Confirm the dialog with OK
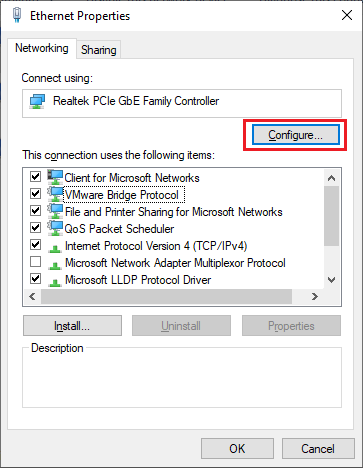Viewport: 363px width, 468px height. [237, 449]
